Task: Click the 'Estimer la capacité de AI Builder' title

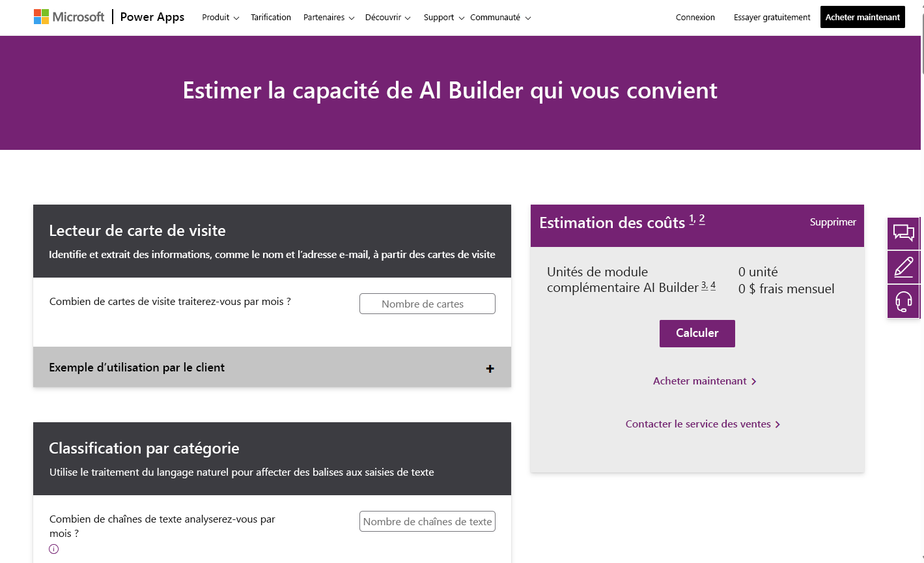Action: click(450, 91)
